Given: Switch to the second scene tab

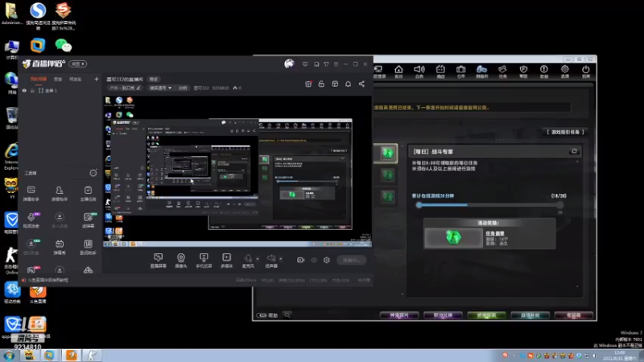Looking at the screenshot, I should click(x=58, y=79).
